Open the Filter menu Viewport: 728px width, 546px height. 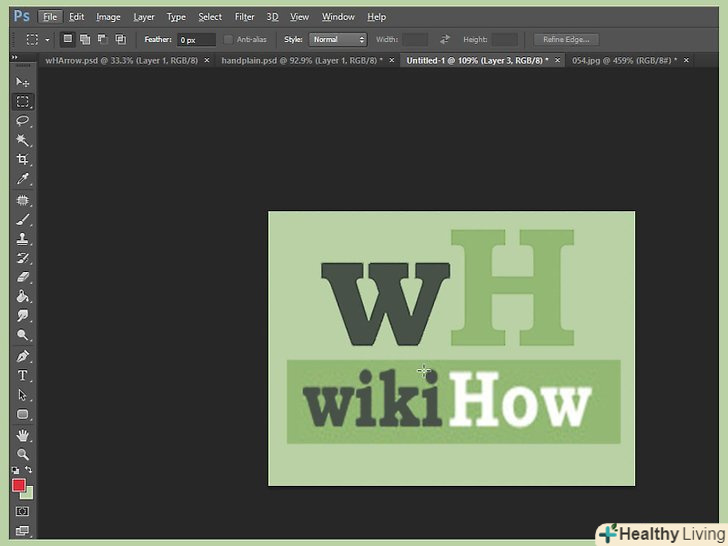point(244,17)
